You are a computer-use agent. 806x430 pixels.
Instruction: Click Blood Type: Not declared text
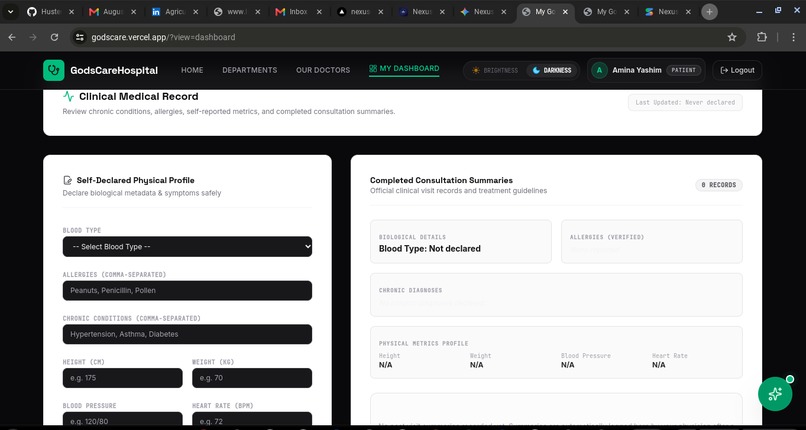tap(430, 249)
